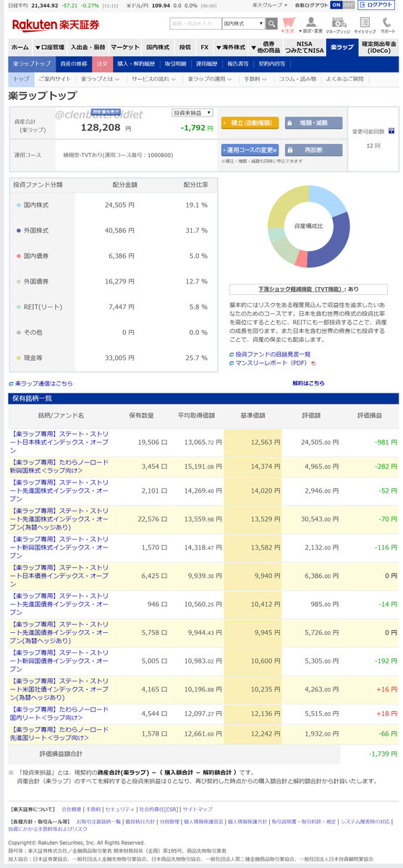
Task: Open the 入出金・振替 tab
Action: click(x=88, y=47)
